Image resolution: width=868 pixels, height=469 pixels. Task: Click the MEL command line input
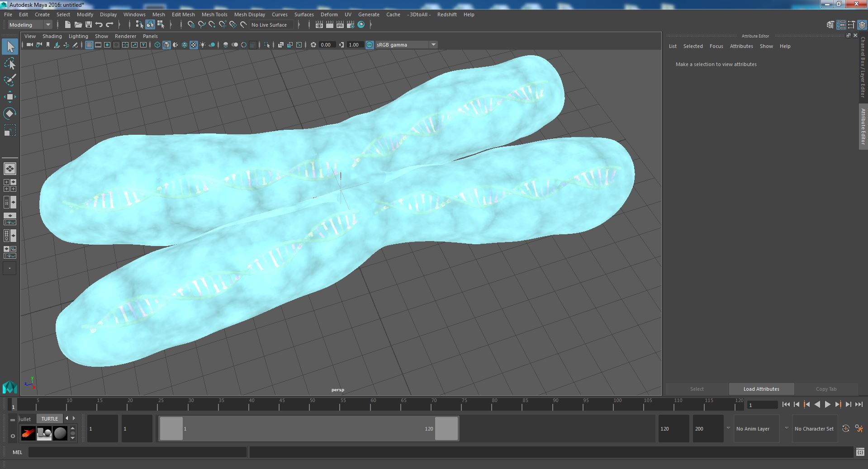click(138, 452)
